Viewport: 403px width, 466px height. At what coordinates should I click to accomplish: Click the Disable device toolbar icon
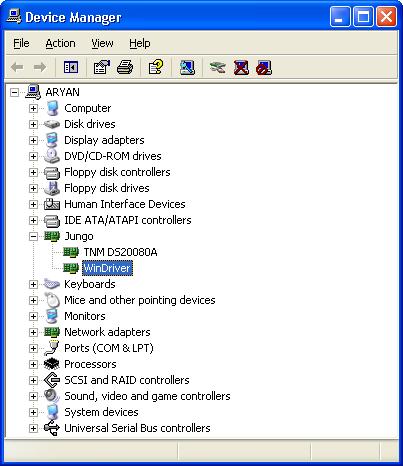[x=264, y=67]
